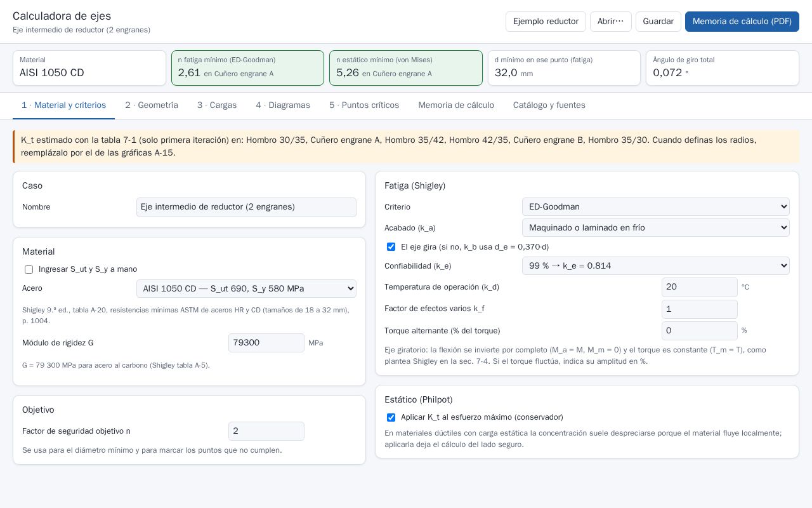Click the Calculadora de ejes title
The width and height of the screenshot is (812, 508).
pyautogui.click(x=62, y=16)
